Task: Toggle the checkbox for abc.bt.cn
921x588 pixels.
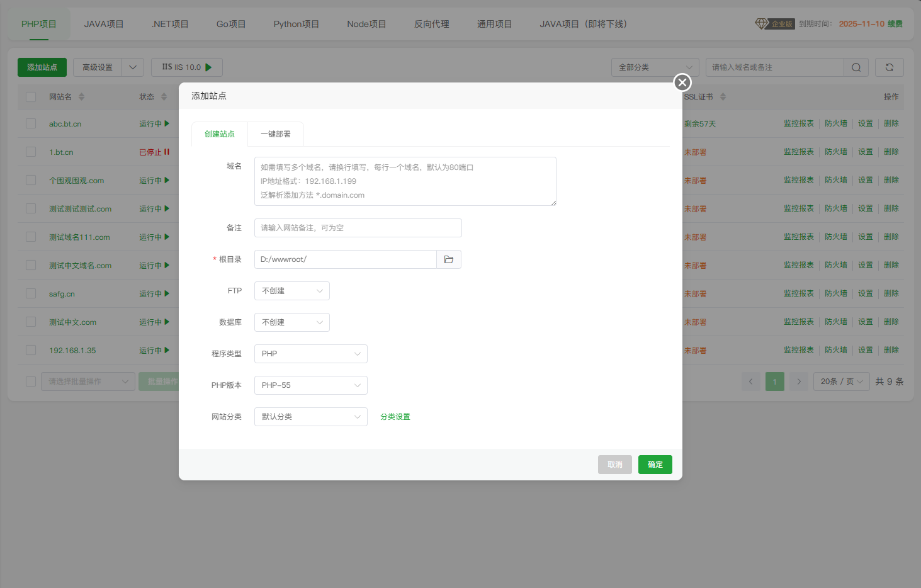Action: (31, 124)
